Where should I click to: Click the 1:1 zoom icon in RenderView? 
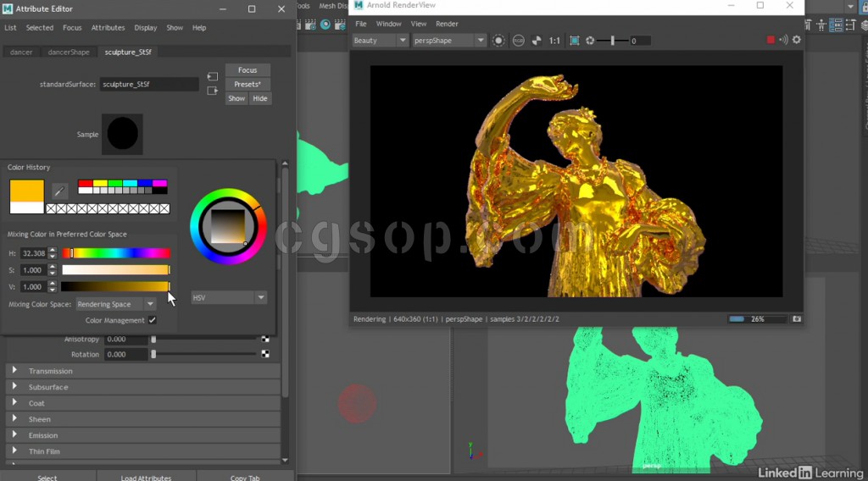click(x=554, y=41)
